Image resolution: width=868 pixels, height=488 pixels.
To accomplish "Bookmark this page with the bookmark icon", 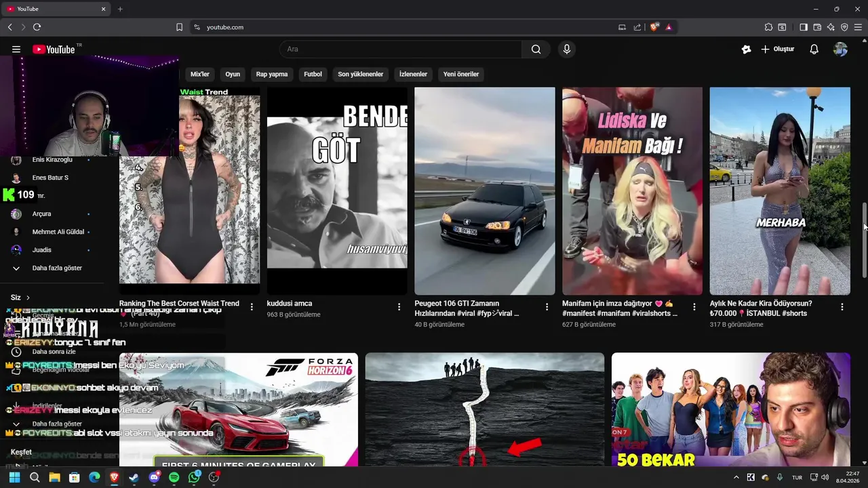I will [179, 27].
